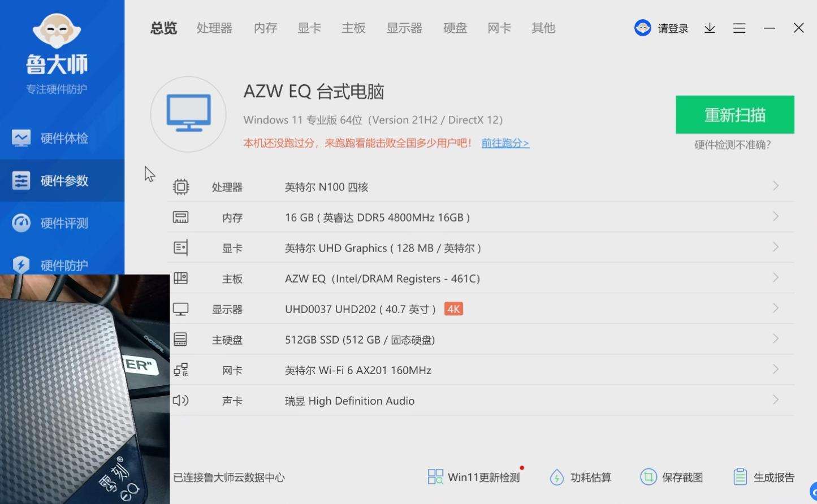The image size is (817, 504).
Task: Click the sound card speaker icon
Action: pyautogui.click(x=181, y=400)
